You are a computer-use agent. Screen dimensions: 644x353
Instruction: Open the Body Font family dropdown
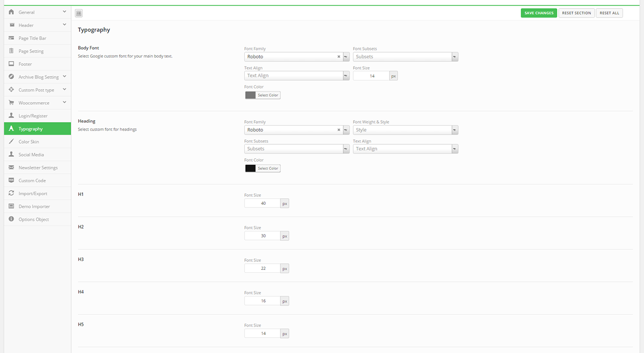point(296,57)
